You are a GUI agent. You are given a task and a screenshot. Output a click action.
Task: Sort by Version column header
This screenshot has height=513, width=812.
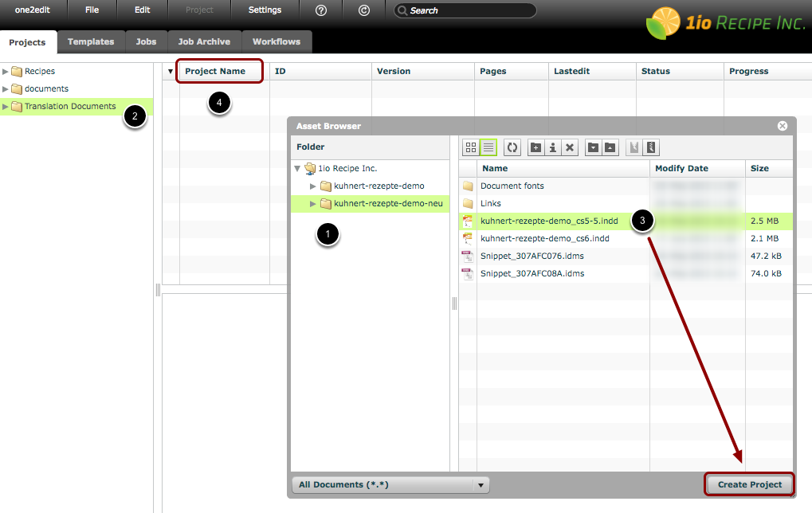[x=422, y=72]
